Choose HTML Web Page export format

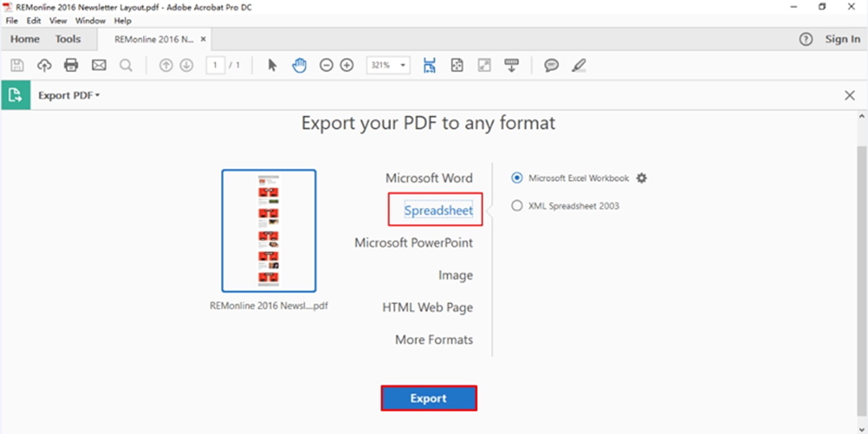(427, 307)
